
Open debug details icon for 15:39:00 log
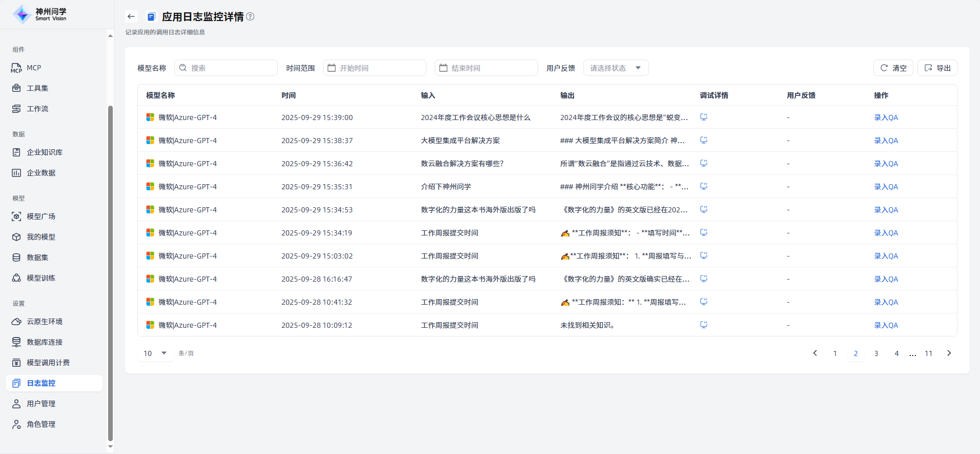pyautogui.click(x=704, y=117)
